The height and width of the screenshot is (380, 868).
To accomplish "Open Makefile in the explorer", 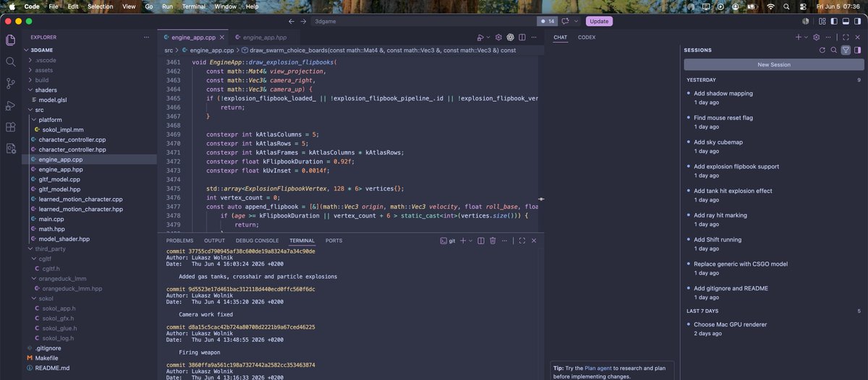I will (47, 358).
